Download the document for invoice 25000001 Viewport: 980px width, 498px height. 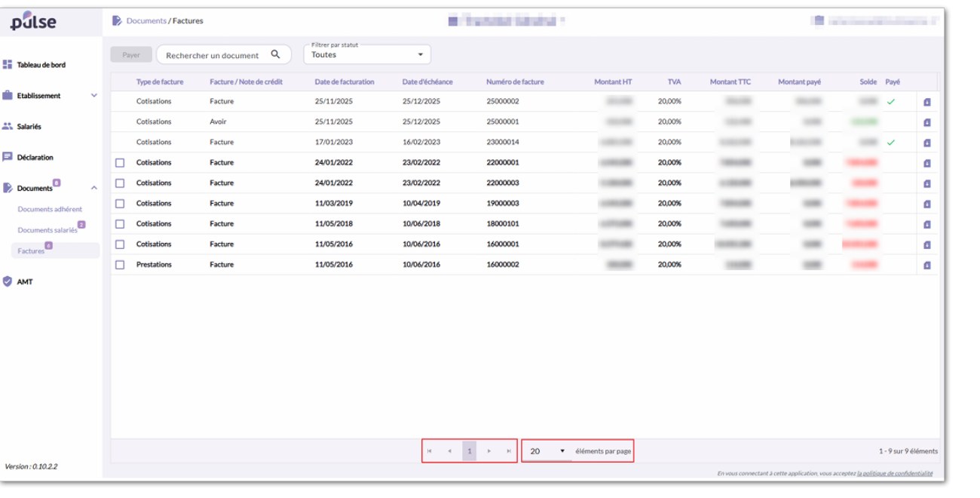(x=927, y=122)
